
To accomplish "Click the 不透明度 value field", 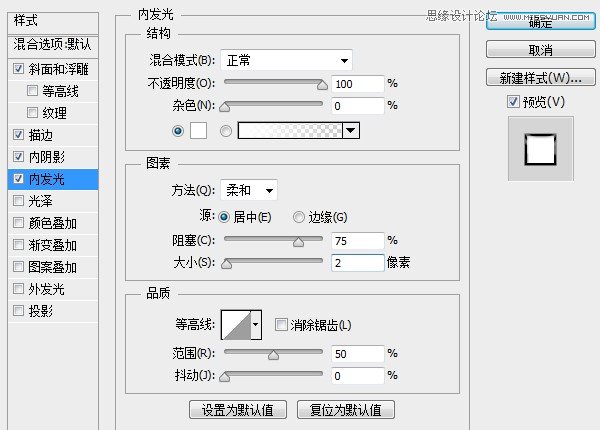I will pos(358,84).
